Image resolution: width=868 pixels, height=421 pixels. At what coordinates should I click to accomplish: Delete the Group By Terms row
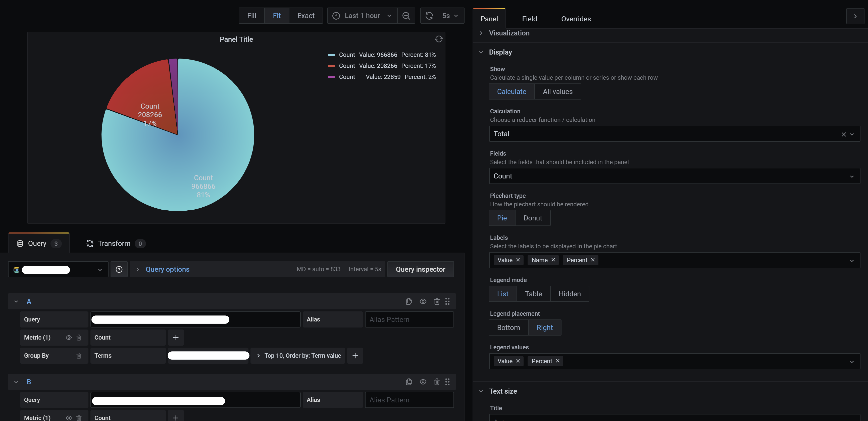tap(79, 355)
